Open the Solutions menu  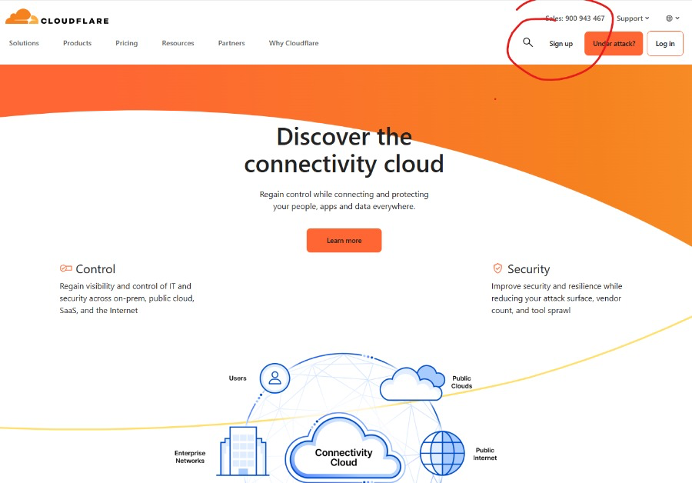[24, 43]
